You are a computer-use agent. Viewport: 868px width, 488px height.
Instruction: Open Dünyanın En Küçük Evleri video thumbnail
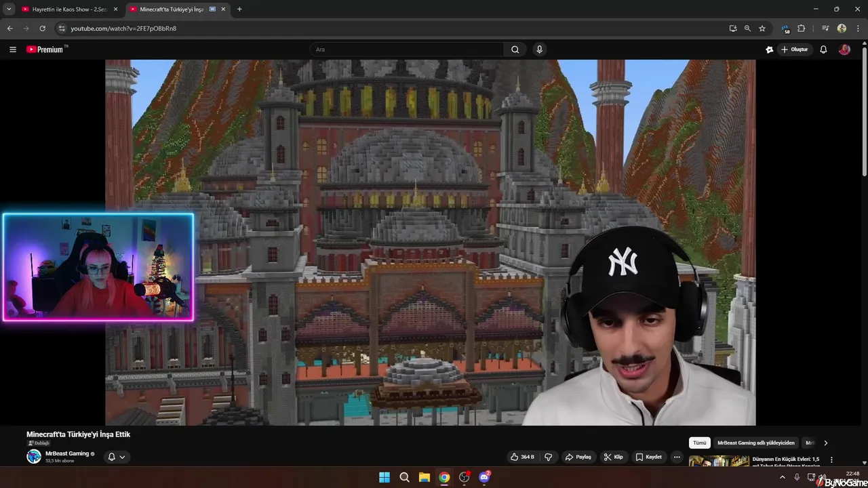click(x=719, y=462)
